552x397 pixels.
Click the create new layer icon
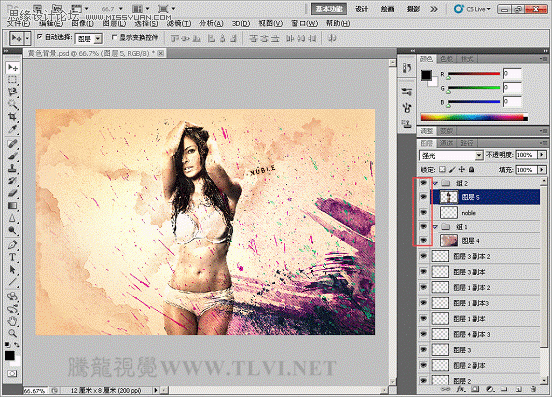point(519,389)
